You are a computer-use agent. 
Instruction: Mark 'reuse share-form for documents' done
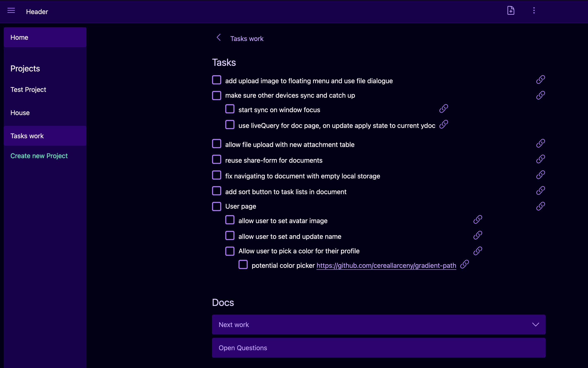coord(216,159)
